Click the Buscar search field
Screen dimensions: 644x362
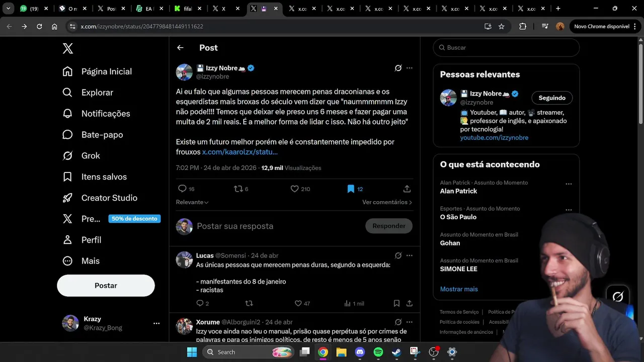(x=506, y=48)
